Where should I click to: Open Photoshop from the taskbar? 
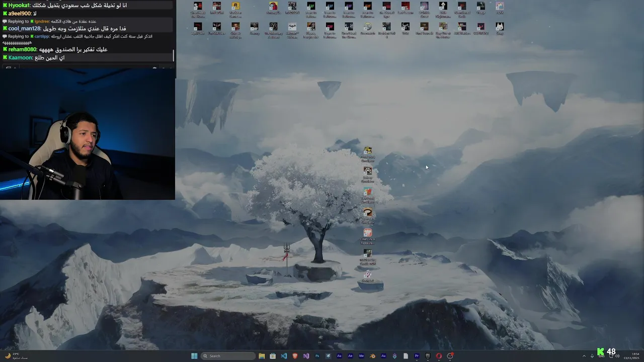coord(317,356)
